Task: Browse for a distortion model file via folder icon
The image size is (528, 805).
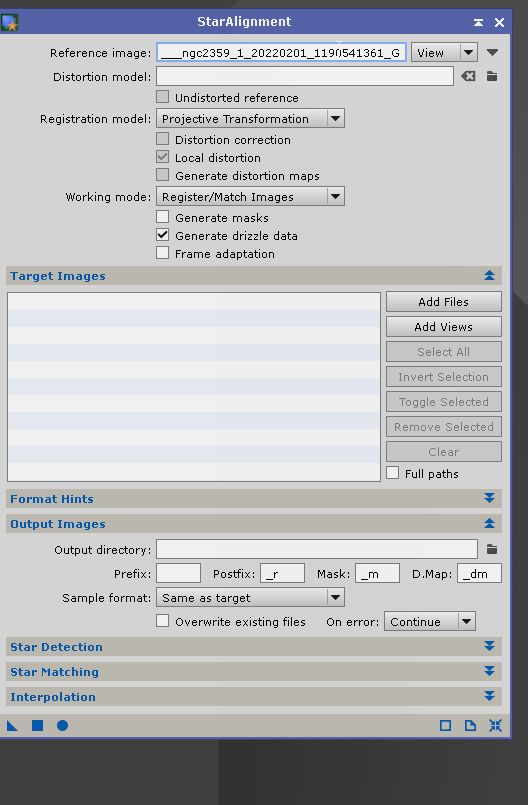Action: pos(492,76)
